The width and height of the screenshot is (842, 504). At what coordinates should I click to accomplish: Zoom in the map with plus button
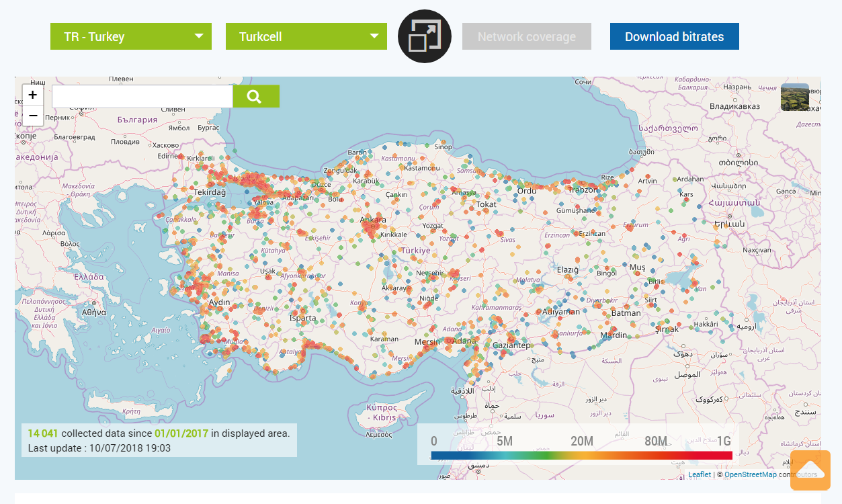pyautogui.click(x=33, y=95)
